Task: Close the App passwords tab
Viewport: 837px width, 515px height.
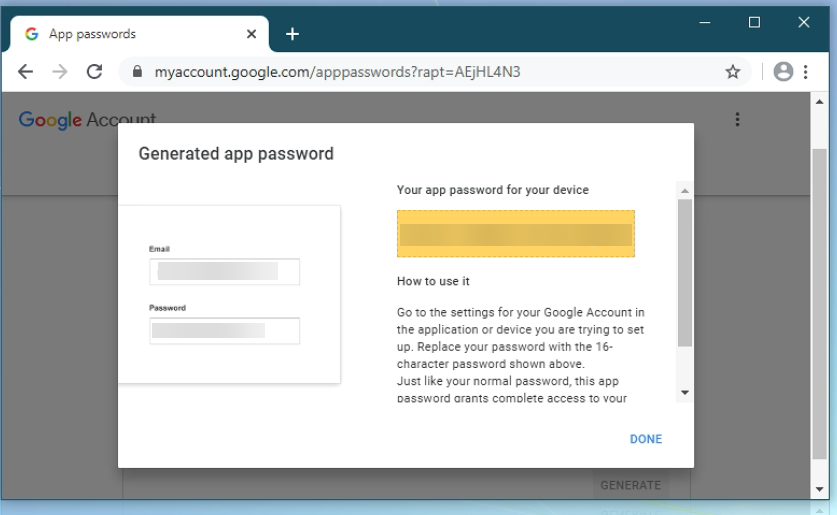Action: click(251, 34)
